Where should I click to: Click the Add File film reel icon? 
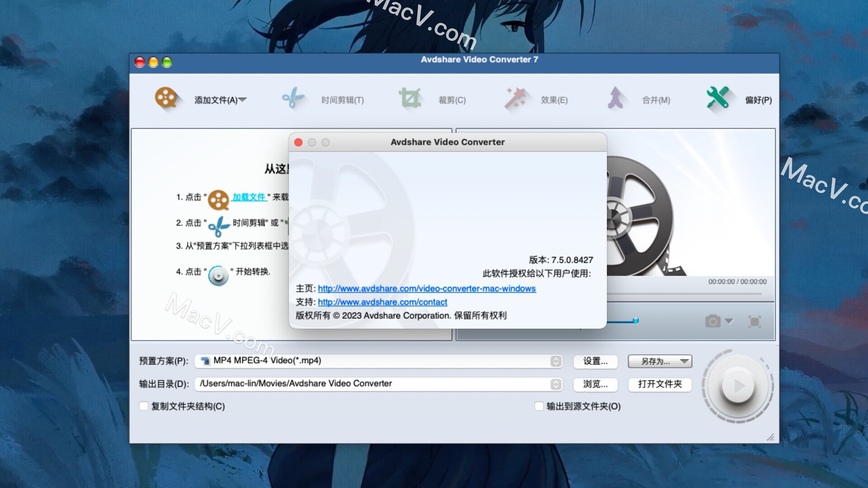pyautogui.click(x=165, y=98)
